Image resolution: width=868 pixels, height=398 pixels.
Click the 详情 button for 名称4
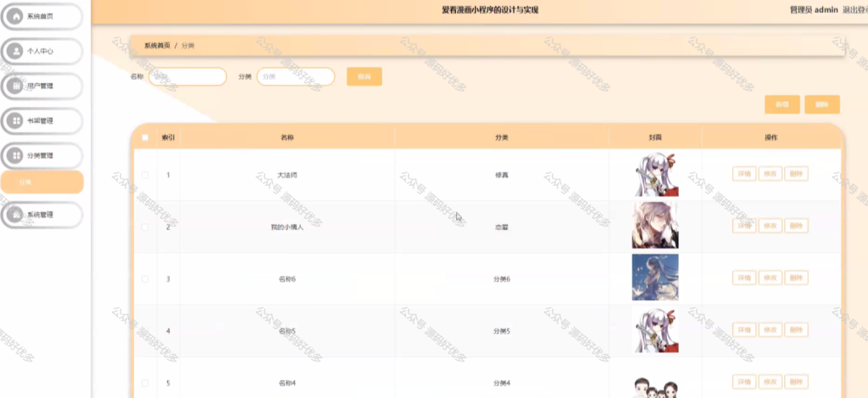click(744, 382)
